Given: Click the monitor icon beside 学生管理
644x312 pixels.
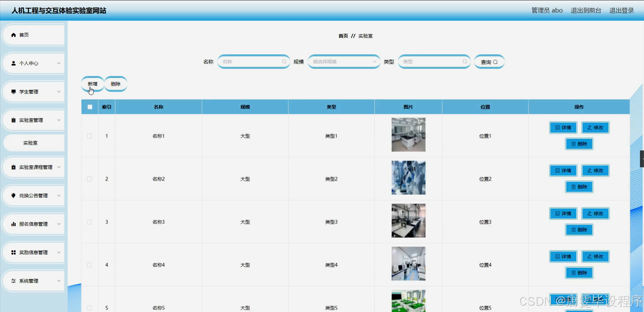Looking at the screenshot, I should [14, 92].
